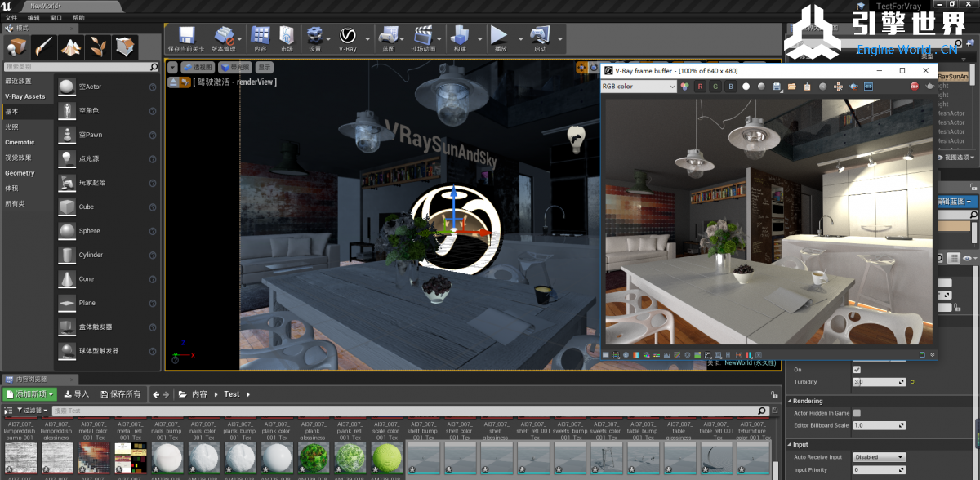Toggle the Actor Hidden In Game checkbox
This screenshot has height=480, width=980.
point(857,413)
